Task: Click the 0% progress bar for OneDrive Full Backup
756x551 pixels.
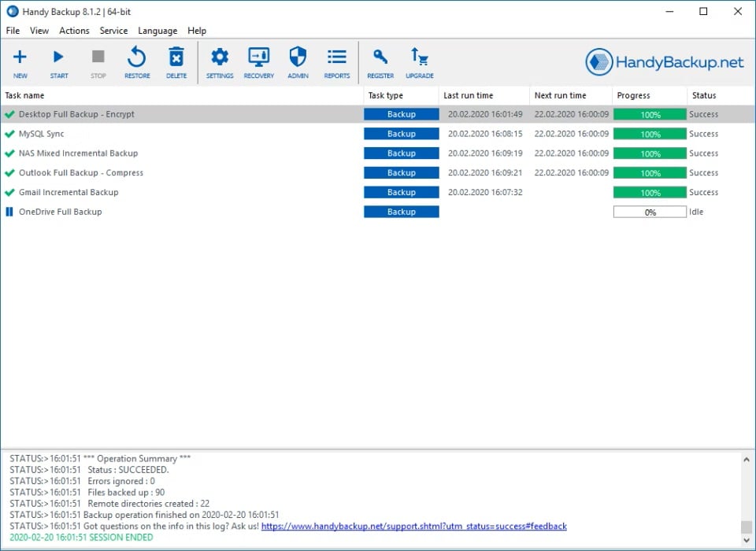Action: pos(650,212)
